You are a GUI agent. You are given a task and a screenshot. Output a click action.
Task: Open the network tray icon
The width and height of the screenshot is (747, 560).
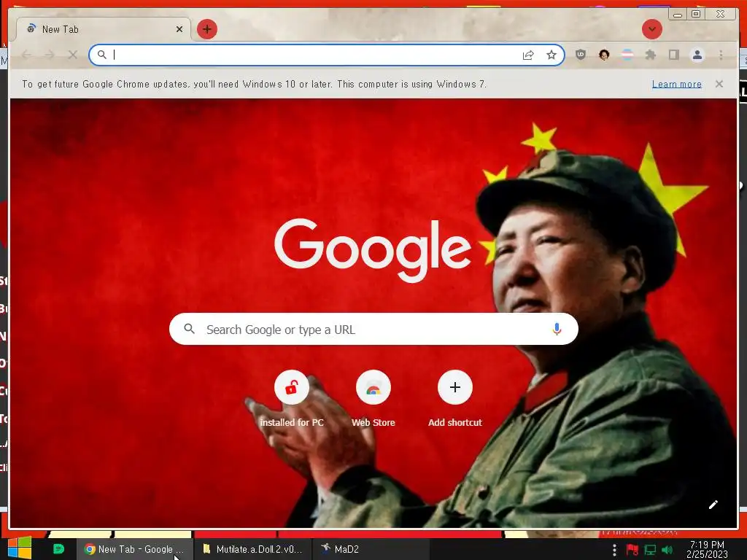pos(650,550)
